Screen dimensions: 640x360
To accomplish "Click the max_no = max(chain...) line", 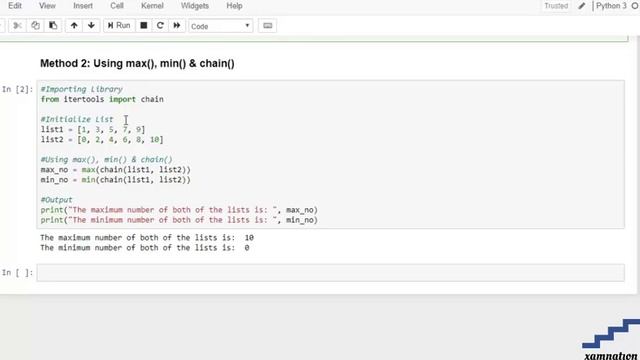I will click(116, 169).
